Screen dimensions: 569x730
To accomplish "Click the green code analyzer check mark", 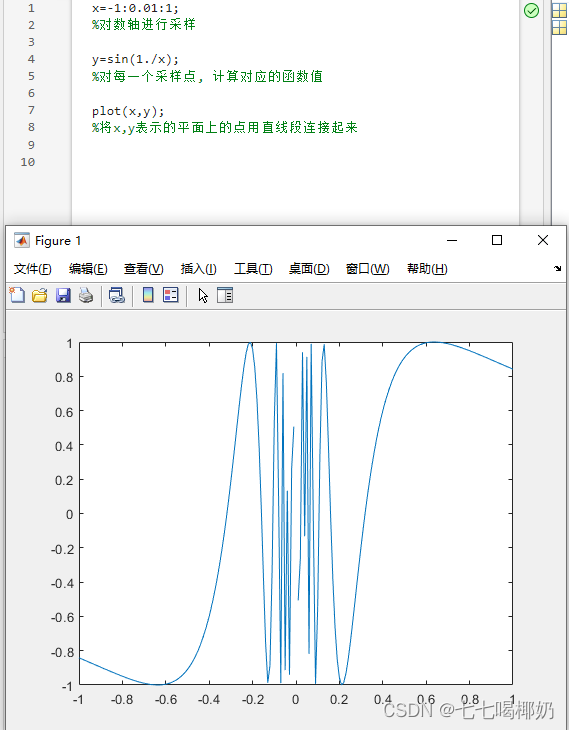I will click(531, 10).
